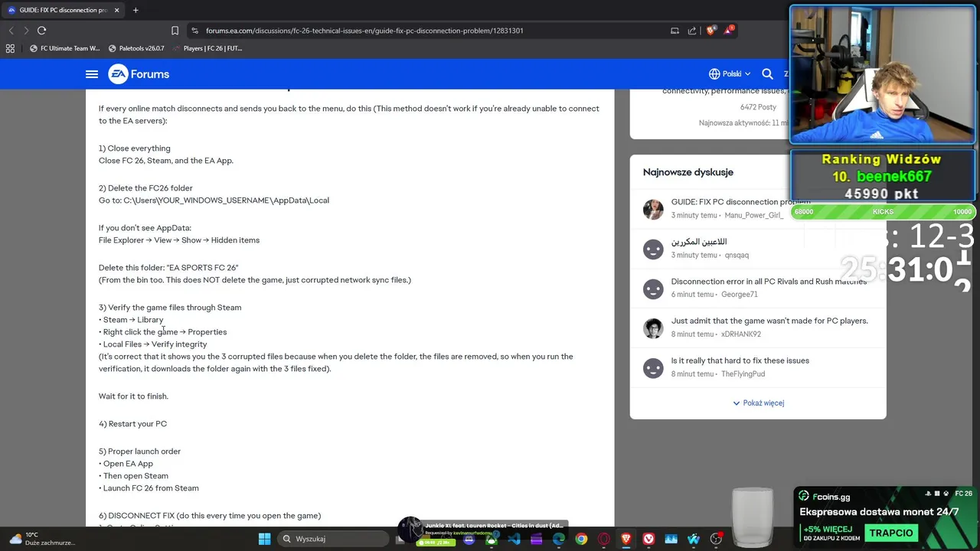Go back with browser back arrow

coord(11,31)
